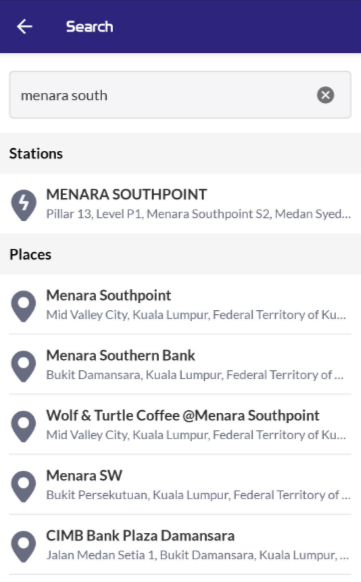Select Wolf & Turtle Coffee @Menara Southpoint
Image resolution: width=361 pixels, height=582 pixels.
pyautogui.click(x=180, y=425)
